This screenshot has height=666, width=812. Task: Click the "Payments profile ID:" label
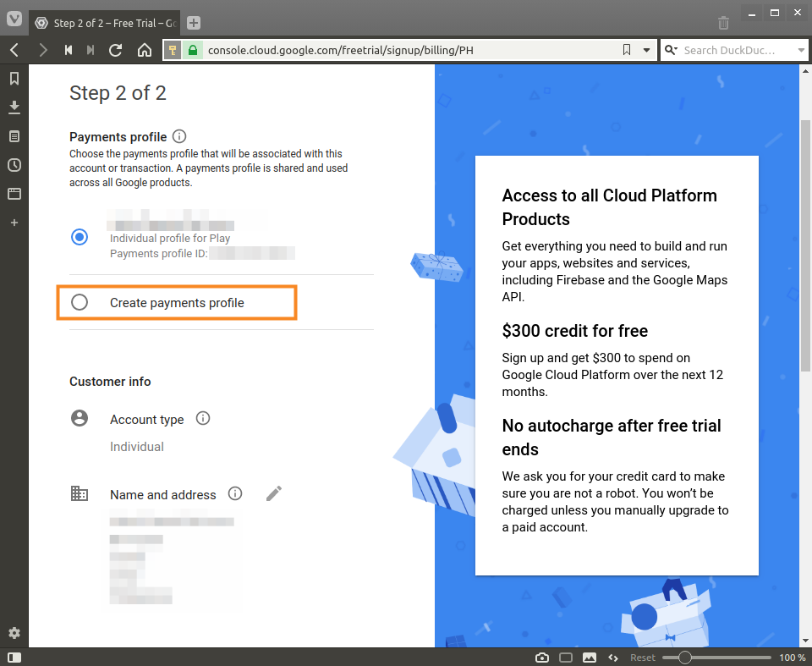point(159,253)
